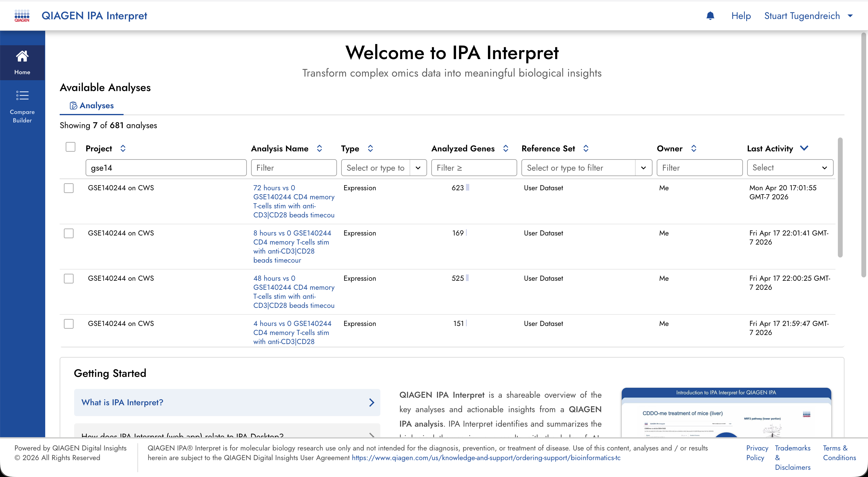Click the Analyzed Genes filter field
Screen dimensions: 868x477
pyautogui.click(x=474, y=168)
